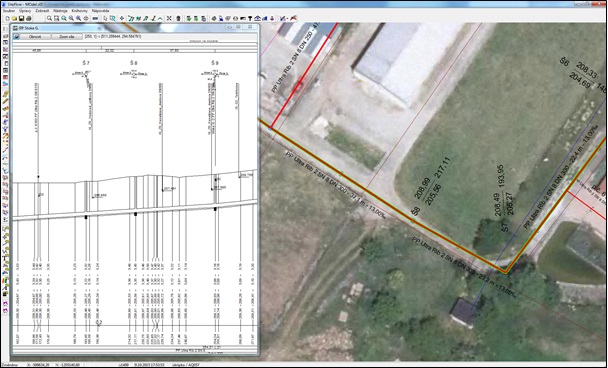This screenshot has width=608, height=368.
Task: Open the Soubor menu
Action: pos(9,10)
